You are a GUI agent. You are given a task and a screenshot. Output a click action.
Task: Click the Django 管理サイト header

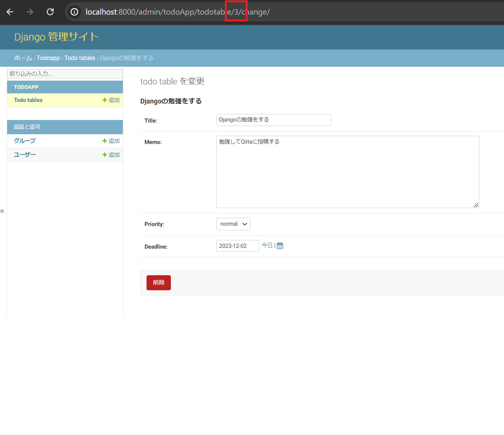pos(56,37)
